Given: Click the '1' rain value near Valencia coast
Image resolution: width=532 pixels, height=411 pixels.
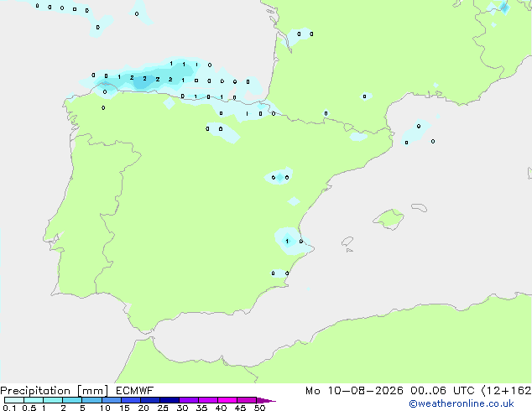Looking at the screenshot, I should (287, 242).
